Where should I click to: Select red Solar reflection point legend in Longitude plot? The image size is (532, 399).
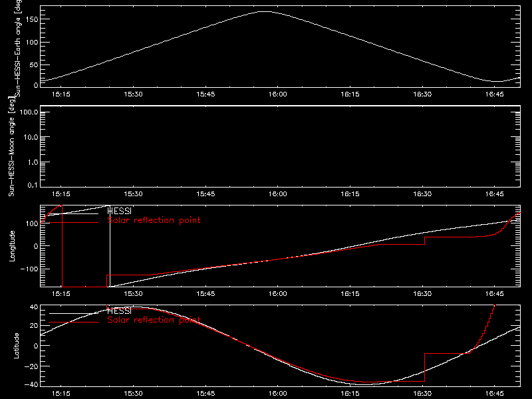(154, 220)
